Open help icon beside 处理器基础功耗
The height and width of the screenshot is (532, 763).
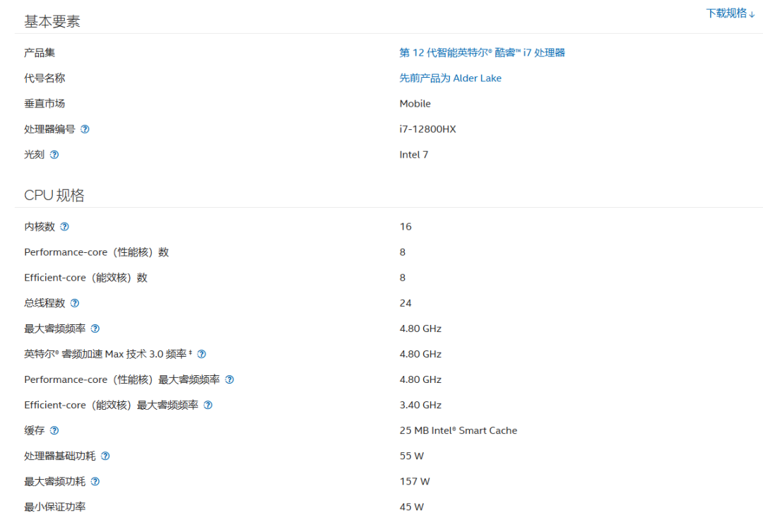pyautogui.click(x=105, y=456)
